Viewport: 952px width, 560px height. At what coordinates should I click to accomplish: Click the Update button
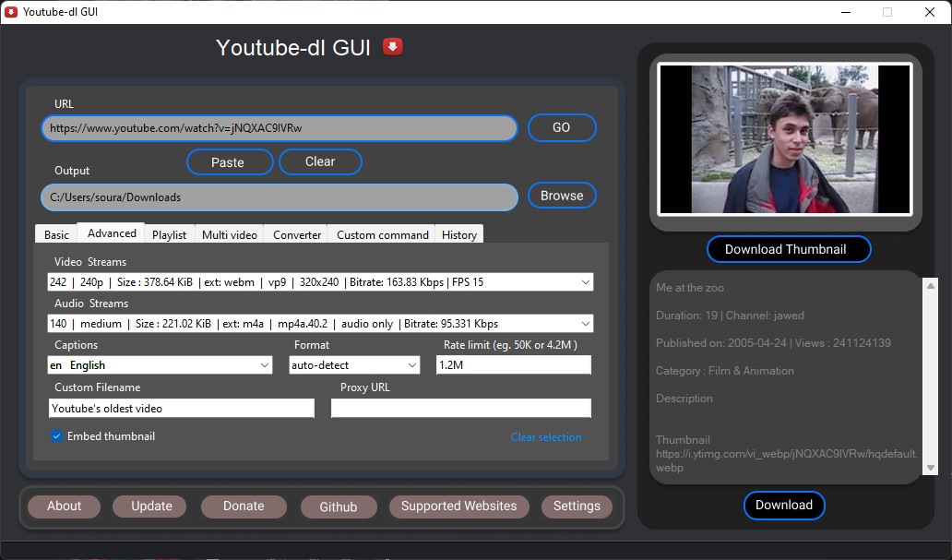(x=150, y=506)
